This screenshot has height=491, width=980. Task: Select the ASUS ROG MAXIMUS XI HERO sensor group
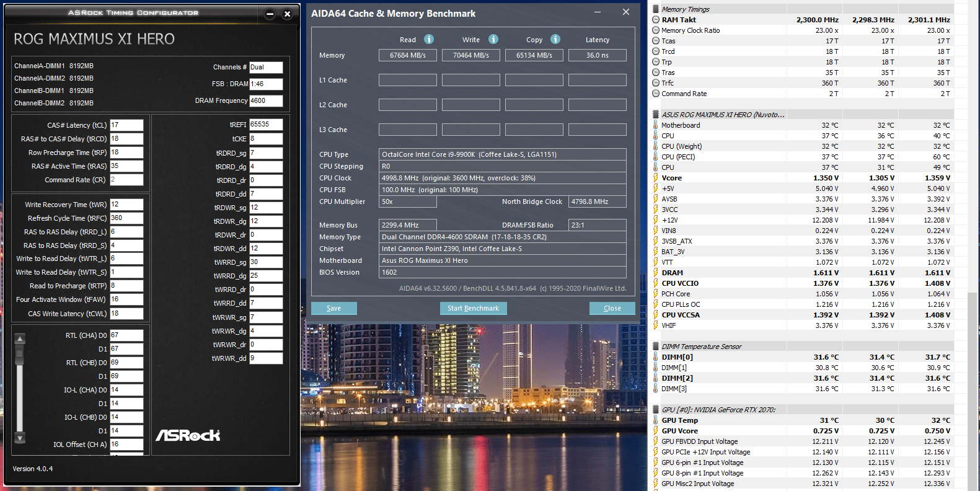(x=722, y=115)
